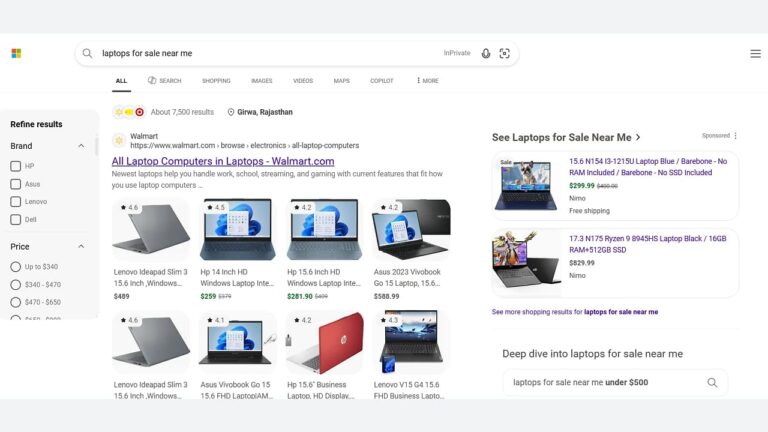
Task: Switch to the VIDEOS tab
Action: click(303, 81)
